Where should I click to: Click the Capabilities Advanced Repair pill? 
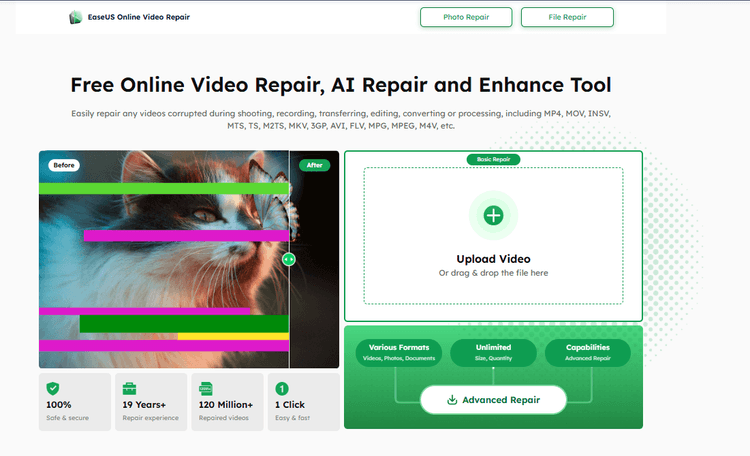coord(588,353)
